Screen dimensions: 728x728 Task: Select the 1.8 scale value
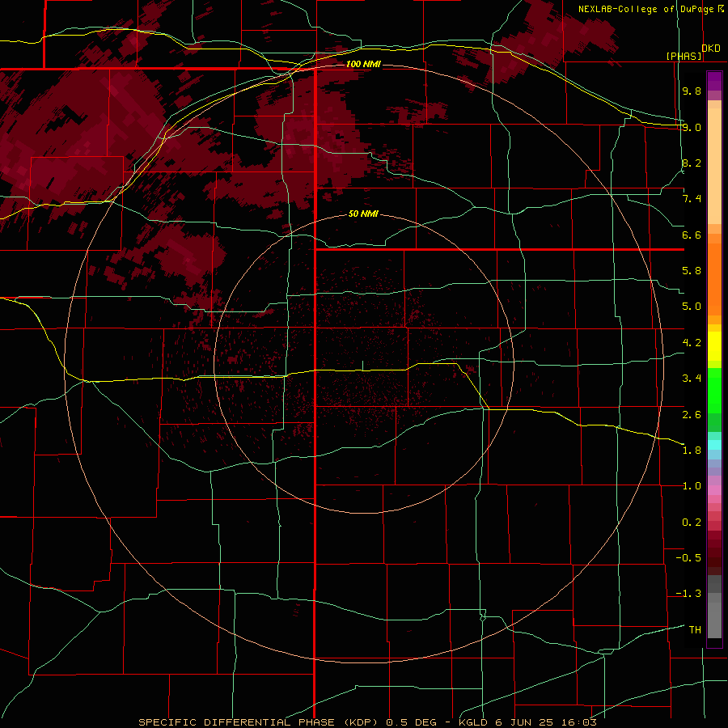(x=692, y=451)
